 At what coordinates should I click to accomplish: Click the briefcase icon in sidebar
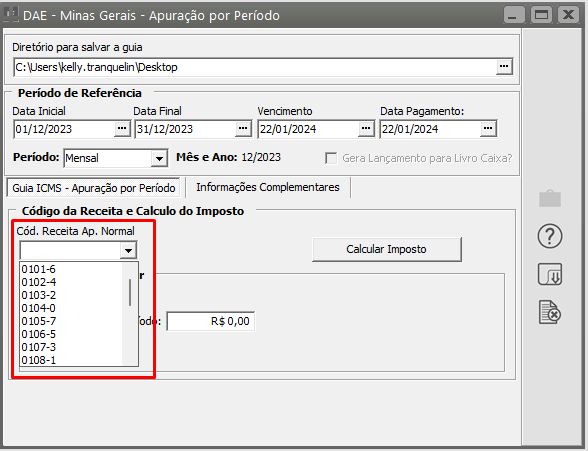click(550, 198)
